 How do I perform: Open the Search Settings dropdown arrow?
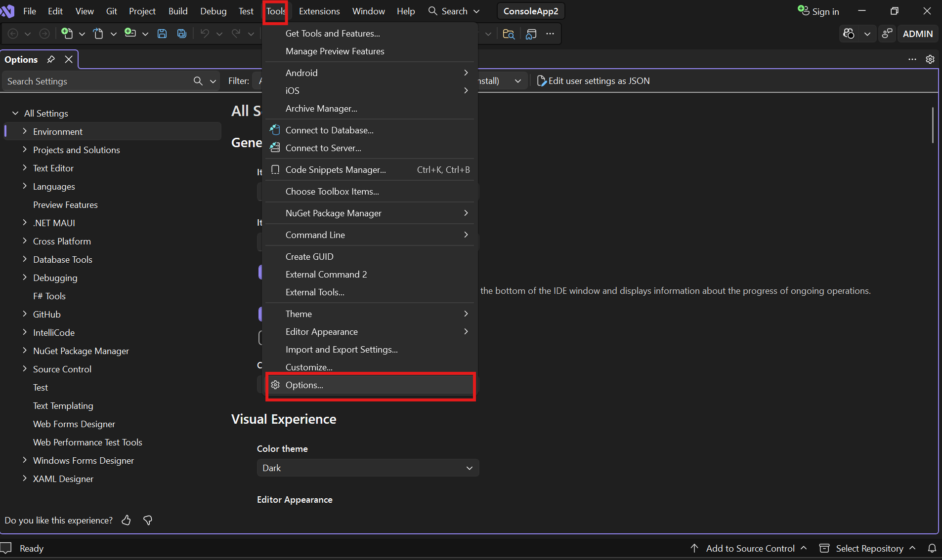(x=213, y=81)
